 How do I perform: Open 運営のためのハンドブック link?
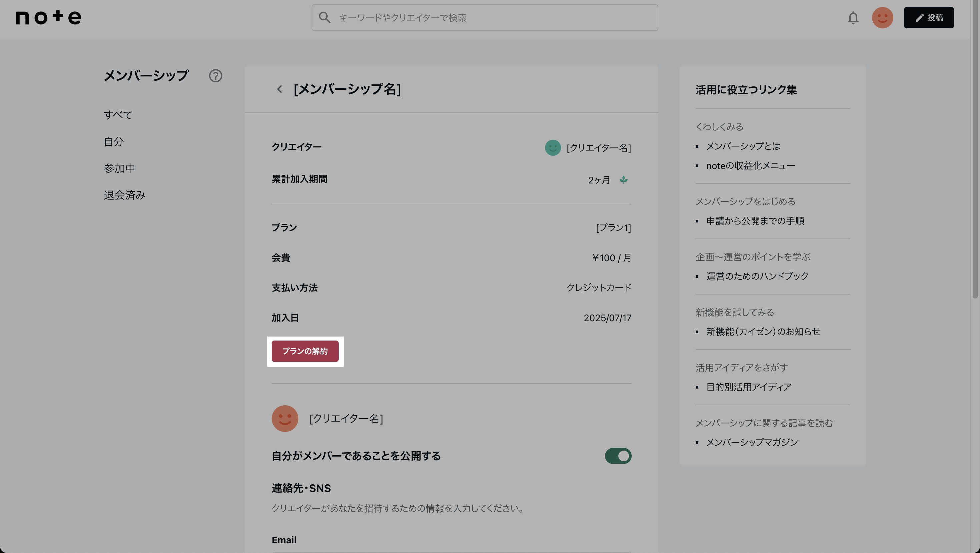point(757,276)
